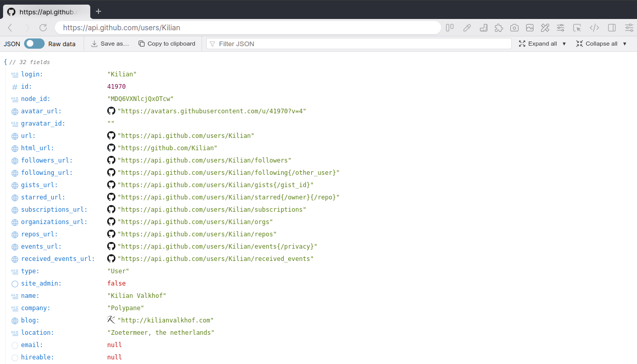Select the hireable value null
Screen dimensions: 637x364
coord(114,357)
